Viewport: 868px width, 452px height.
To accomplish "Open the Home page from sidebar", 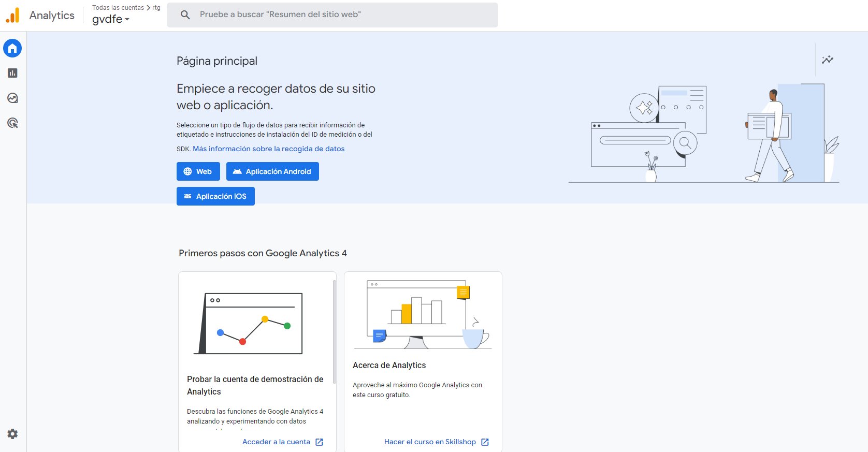I will coord(12,48).
